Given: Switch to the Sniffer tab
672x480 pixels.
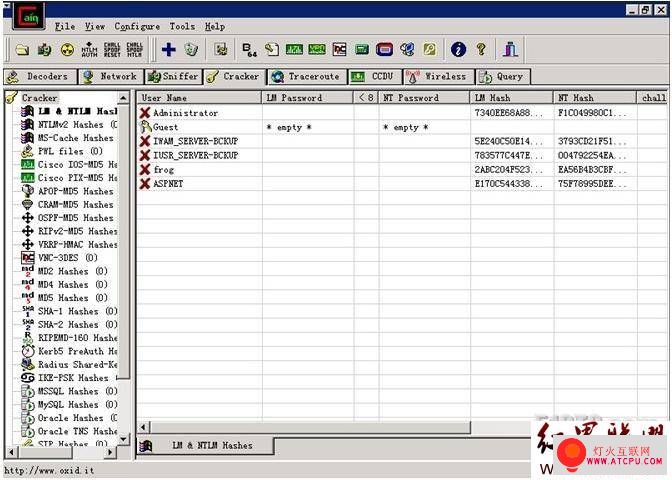Looking at the screenshot, I should click(x=174, y=77).
